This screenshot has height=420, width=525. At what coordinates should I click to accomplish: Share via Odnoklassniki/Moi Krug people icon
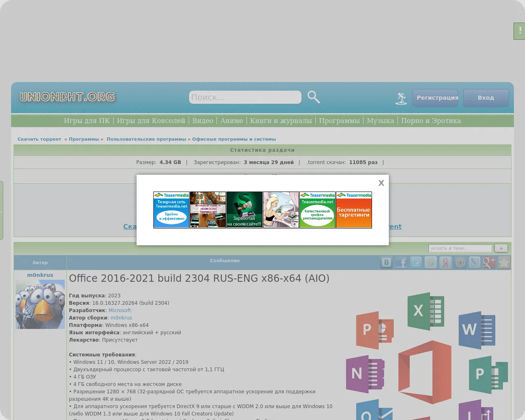tap(431, 262)
